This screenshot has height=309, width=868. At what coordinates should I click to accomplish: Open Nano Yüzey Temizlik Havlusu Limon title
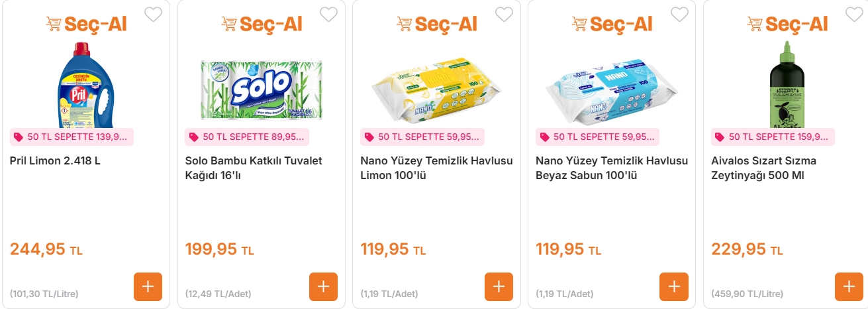click(436, 168)
